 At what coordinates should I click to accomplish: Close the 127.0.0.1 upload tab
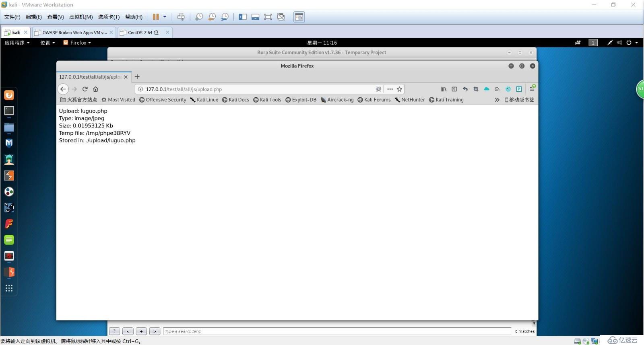tap(126, 77)
